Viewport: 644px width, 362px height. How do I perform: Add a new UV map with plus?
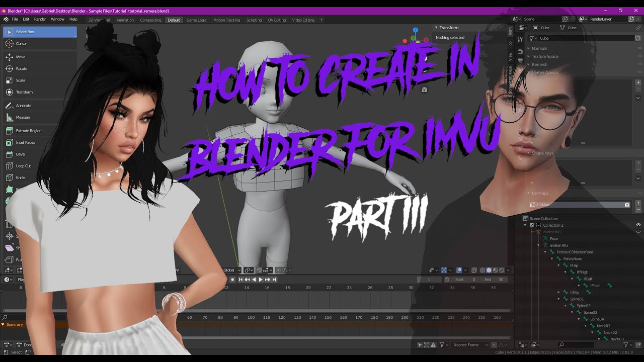point(638,203)
